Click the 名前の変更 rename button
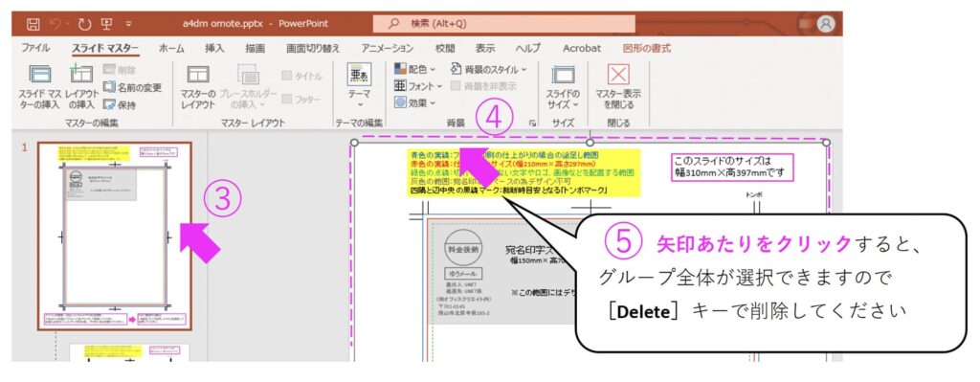The height and width of the screenshot is (382, 980). pyautogui.click(x=132, y=87)
